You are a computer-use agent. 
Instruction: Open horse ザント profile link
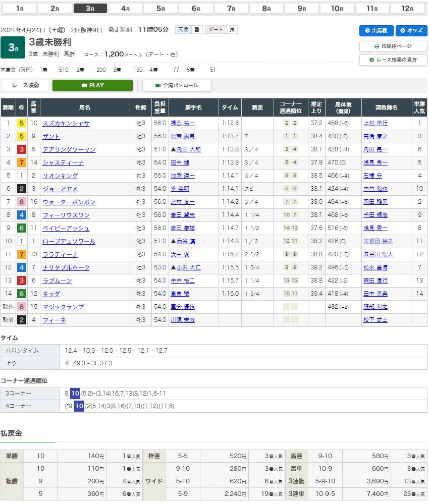pyautogui.click(x=51, y=136)
